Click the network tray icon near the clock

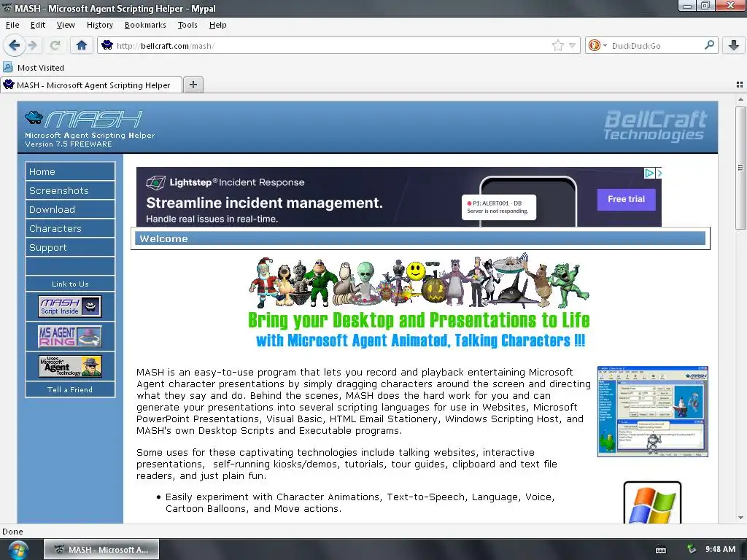[x=692, y=549]
